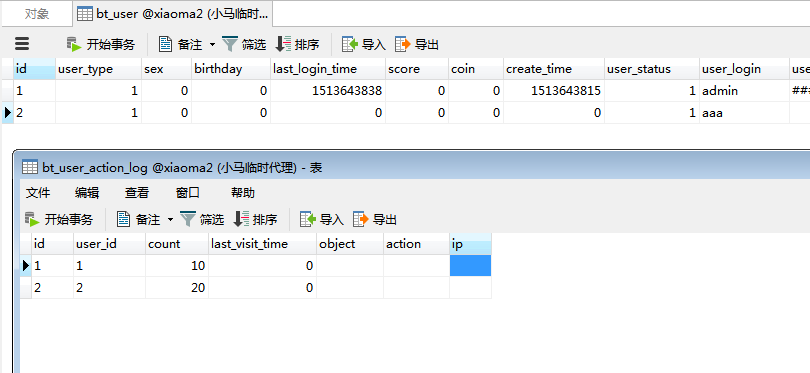Click 开始事务 in bt_user_action_log window
This screenshot has height=373, width=810.
click(58, 220)
